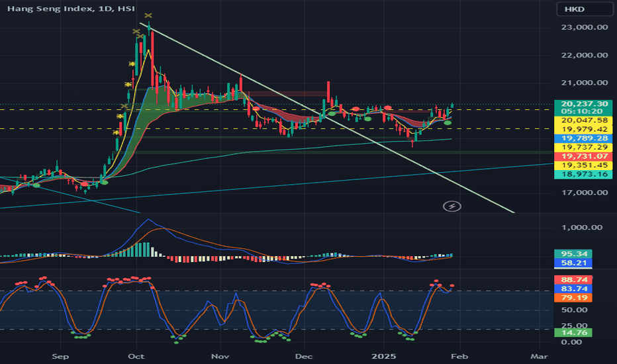Click the Oct label on time axis

[x=136, y=357]
